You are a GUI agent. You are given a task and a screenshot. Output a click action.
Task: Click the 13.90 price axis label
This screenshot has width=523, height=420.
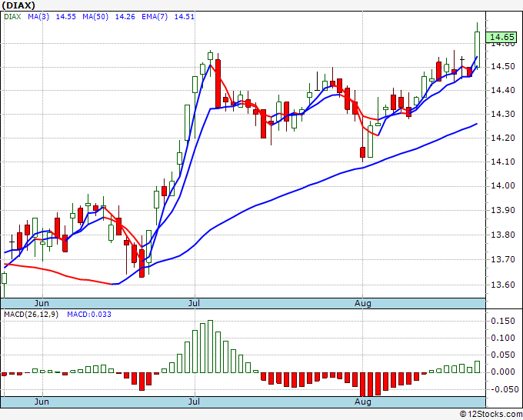(503, 210)
